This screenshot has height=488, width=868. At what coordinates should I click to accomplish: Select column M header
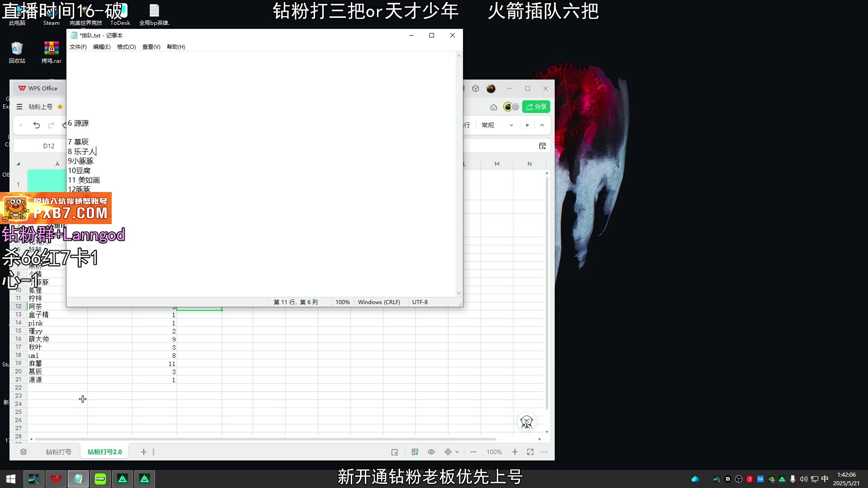(497, 164)
